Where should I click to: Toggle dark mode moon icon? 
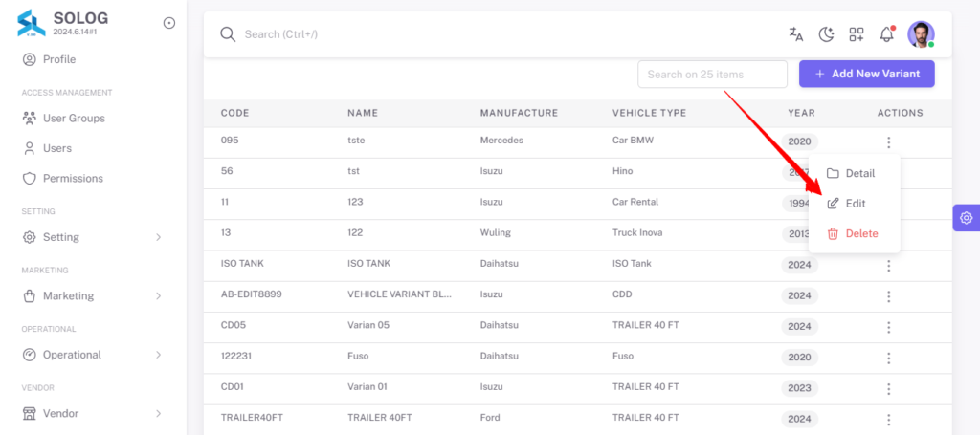point(826,34)
